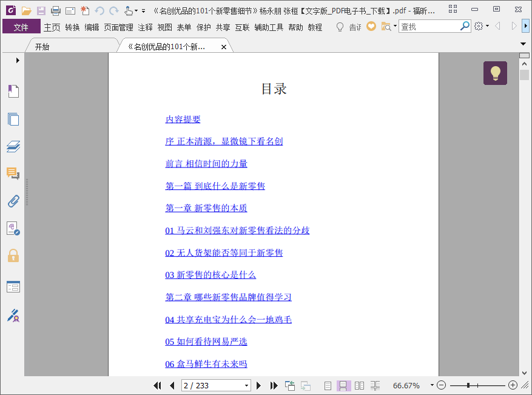Click the Redo arrow icon

(x=114, y=11)
